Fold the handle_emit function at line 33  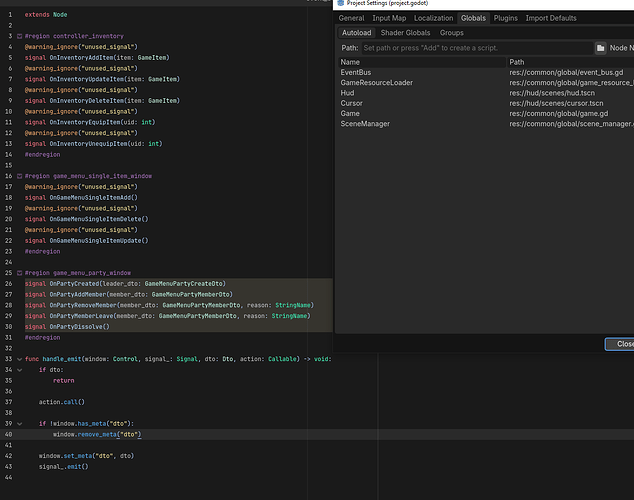[x=19, y=359]
